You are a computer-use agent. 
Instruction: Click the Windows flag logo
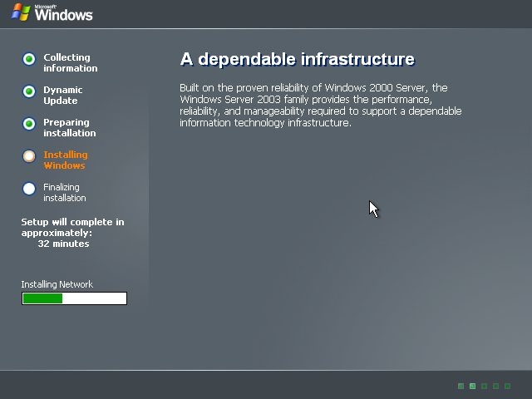pos(21,12)
